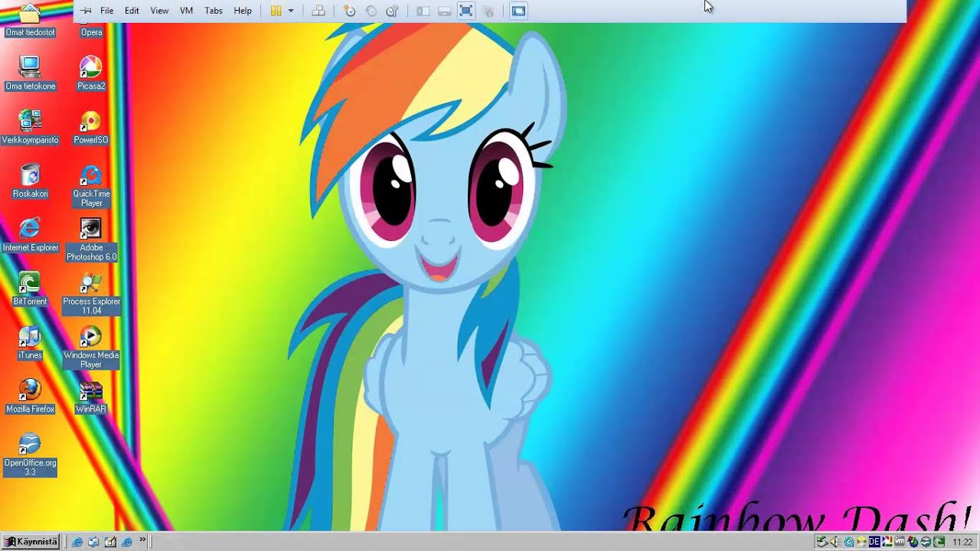Select the iTunes desktop icon
This screenshot has height=551, width=980.
[x=30, y=343]
